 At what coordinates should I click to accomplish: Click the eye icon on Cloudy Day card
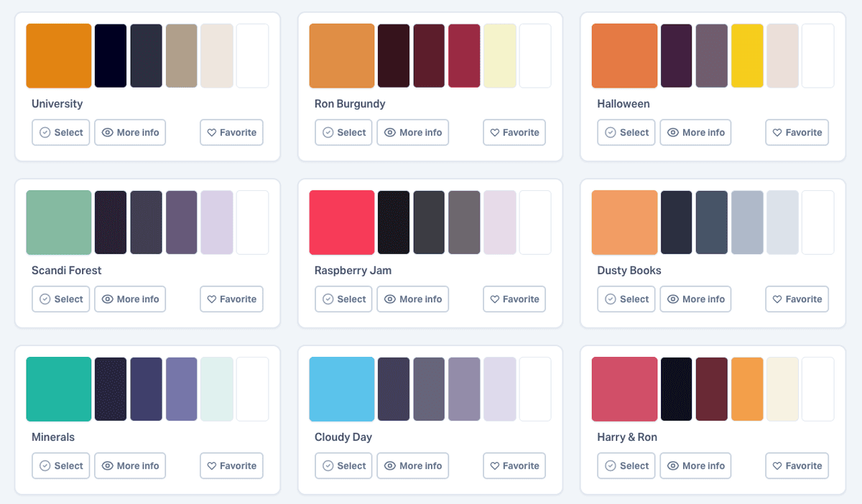[390, 466]
